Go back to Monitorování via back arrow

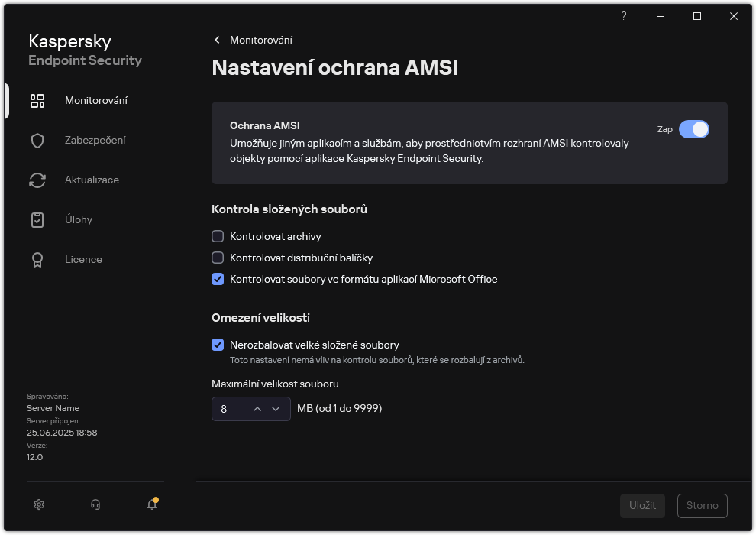coord(216,40)
